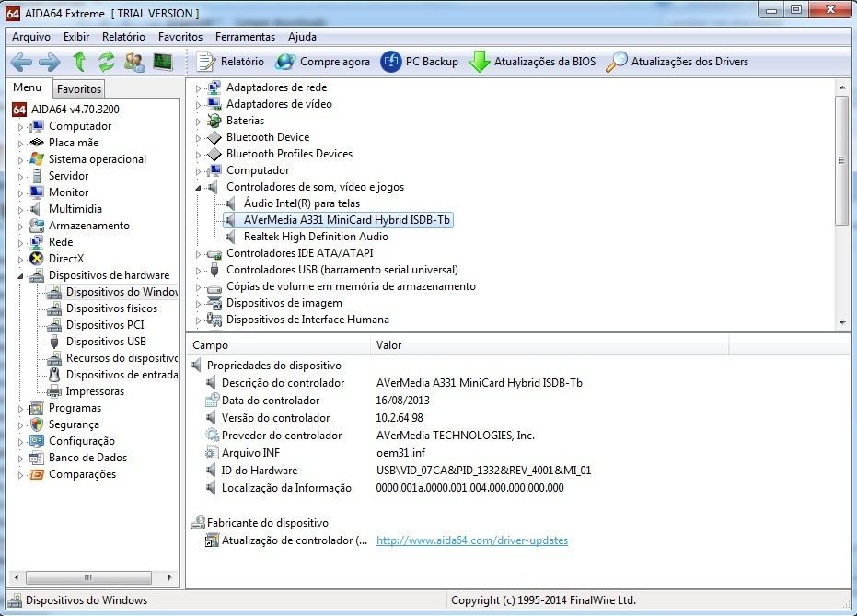Screen dimensions: 857x616
Task: Open the Ferramentas menu
Action: [245, 37]
